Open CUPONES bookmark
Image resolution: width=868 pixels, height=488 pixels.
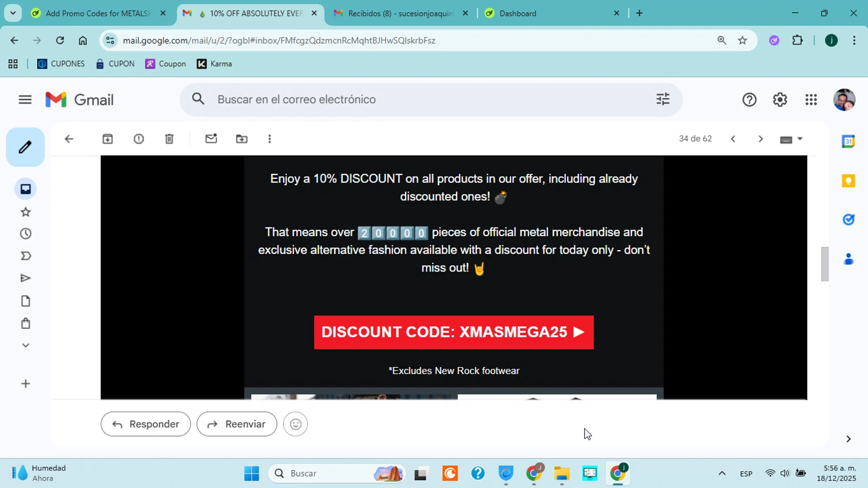coord(61,64)
